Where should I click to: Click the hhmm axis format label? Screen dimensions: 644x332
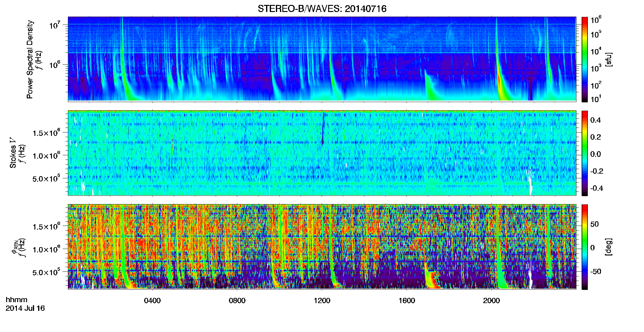tap(17, 300)
